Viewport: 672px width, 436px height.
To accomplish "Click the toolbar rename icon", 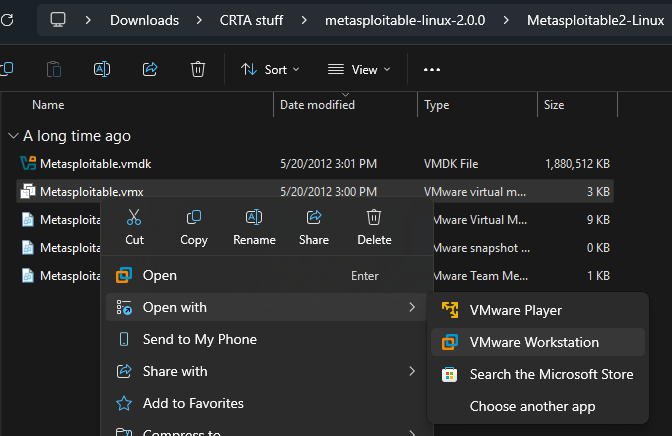I will (x=101, y=69).
